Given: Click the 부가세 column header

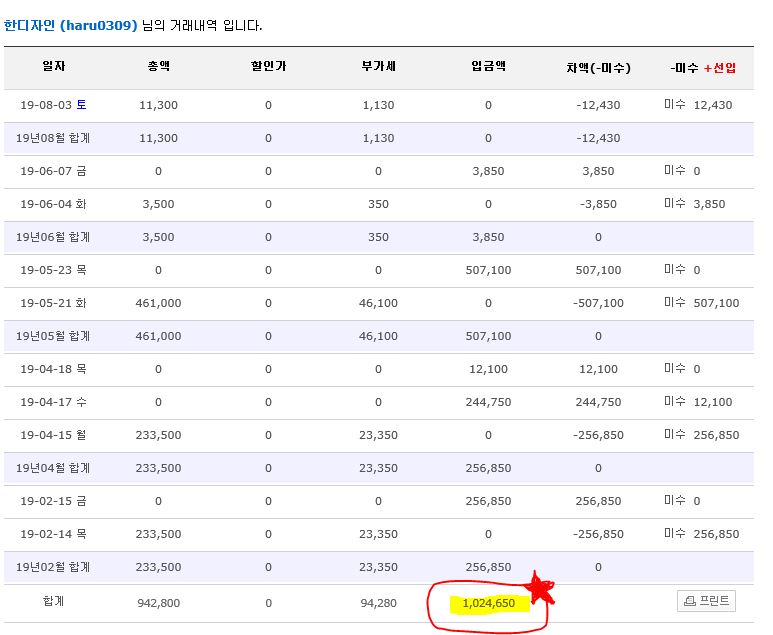Looking at the screenshot, I should 378,67.
